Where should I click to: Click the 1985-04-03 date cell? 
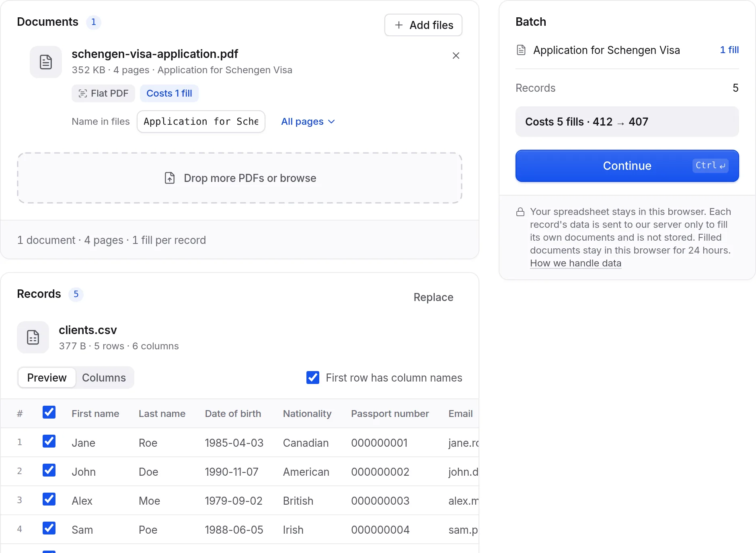(x=234, y=443)
